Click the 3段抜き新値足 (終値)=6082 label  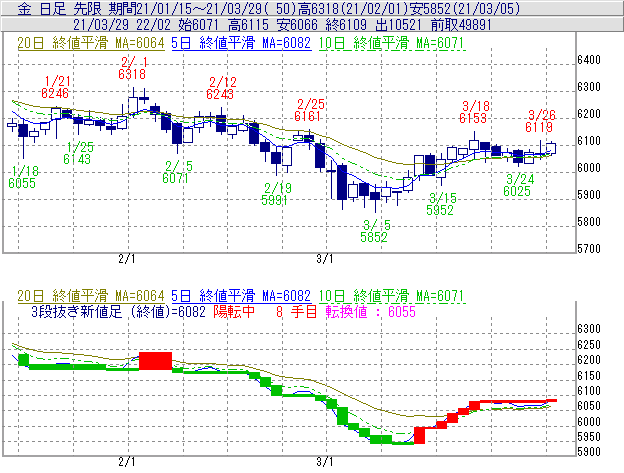pos(118,311)
